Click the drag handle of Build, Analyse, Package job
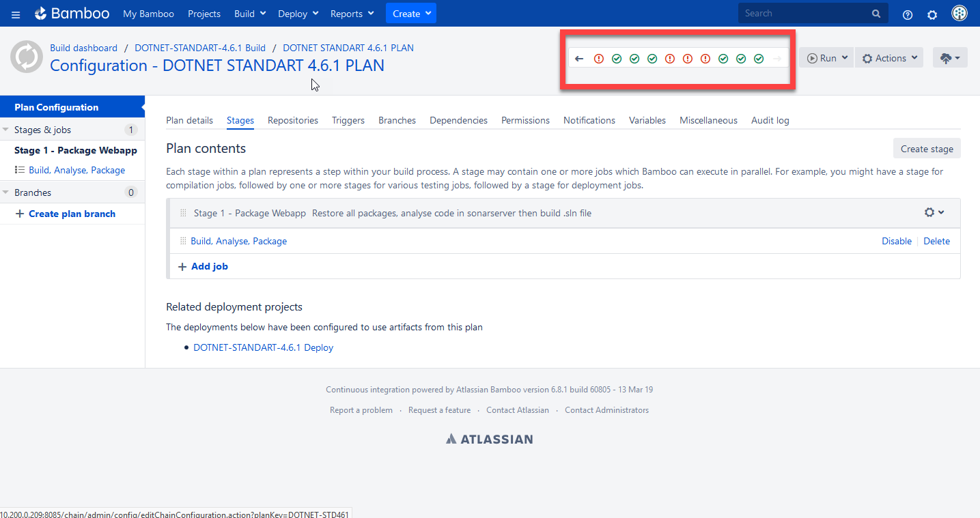This screenshot has width=980, height=518. pyautogui.click(x=183, y=241)
